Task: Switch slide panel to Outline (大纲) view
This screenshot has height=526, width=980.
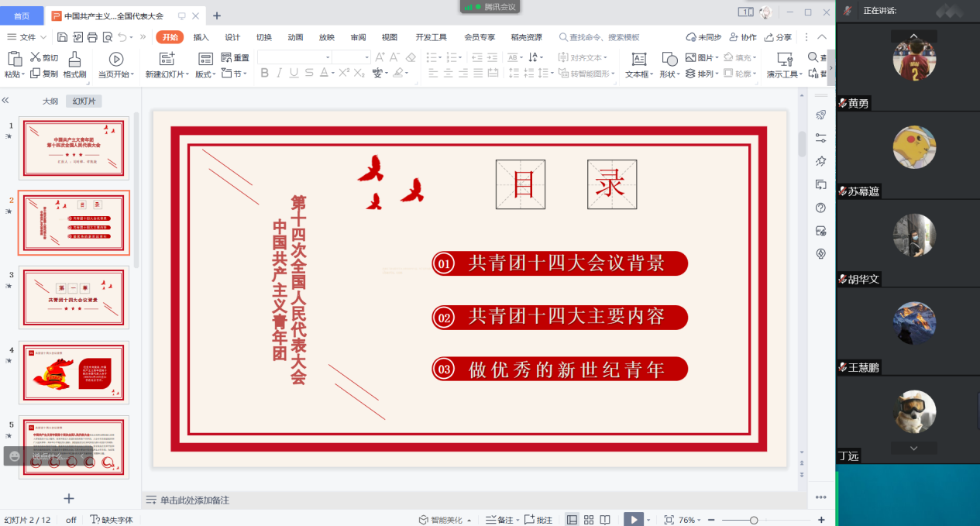Action: point(50,101)
